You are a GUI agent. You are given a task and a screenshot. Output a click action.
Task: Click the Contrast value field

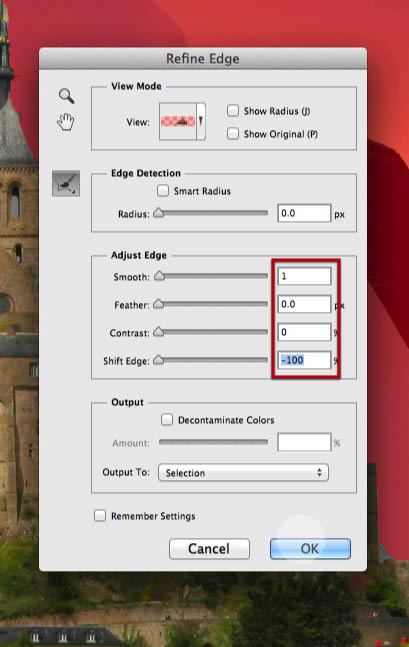(304, 332)
